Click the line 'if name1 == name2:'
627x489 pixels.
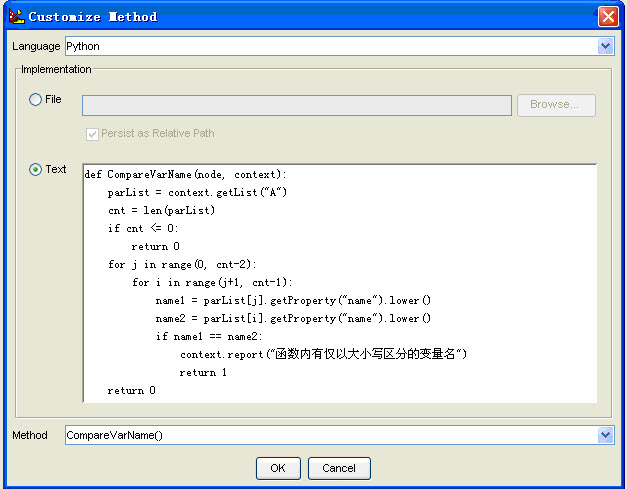tap(209, 336)
